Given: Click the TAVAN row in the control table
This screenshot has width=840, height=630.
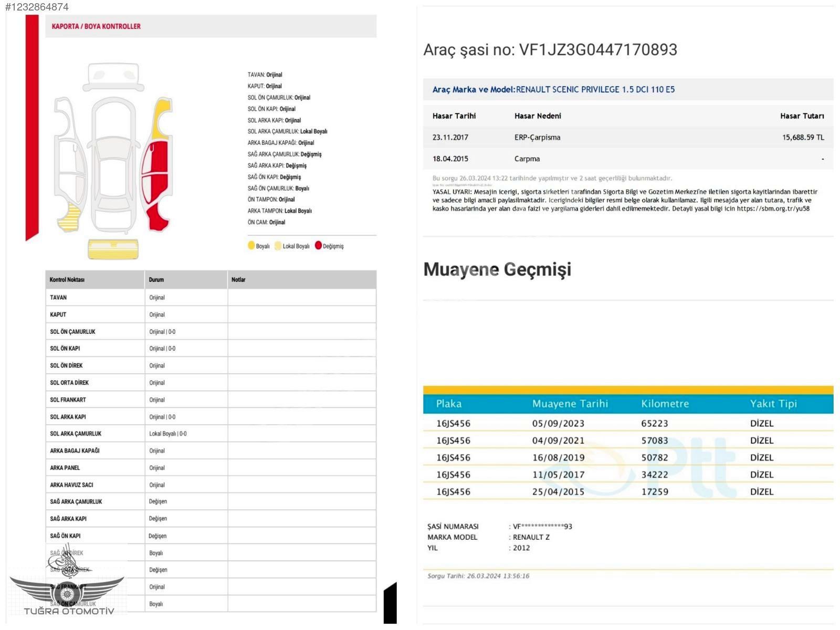Looking at the screenshot, I should 211,298.
